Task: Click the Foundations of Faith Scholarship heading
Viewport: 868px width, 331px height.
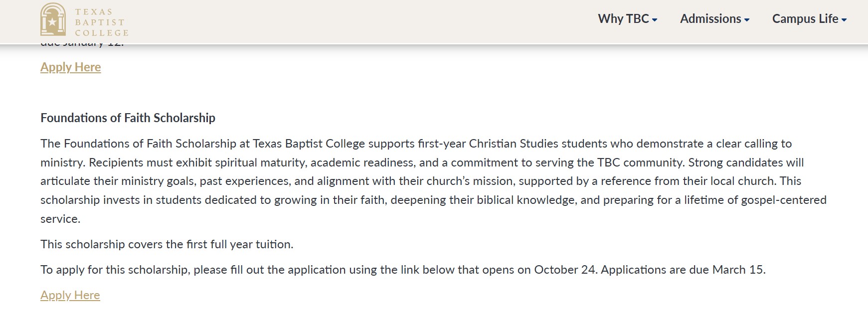Action: point(128,118)
